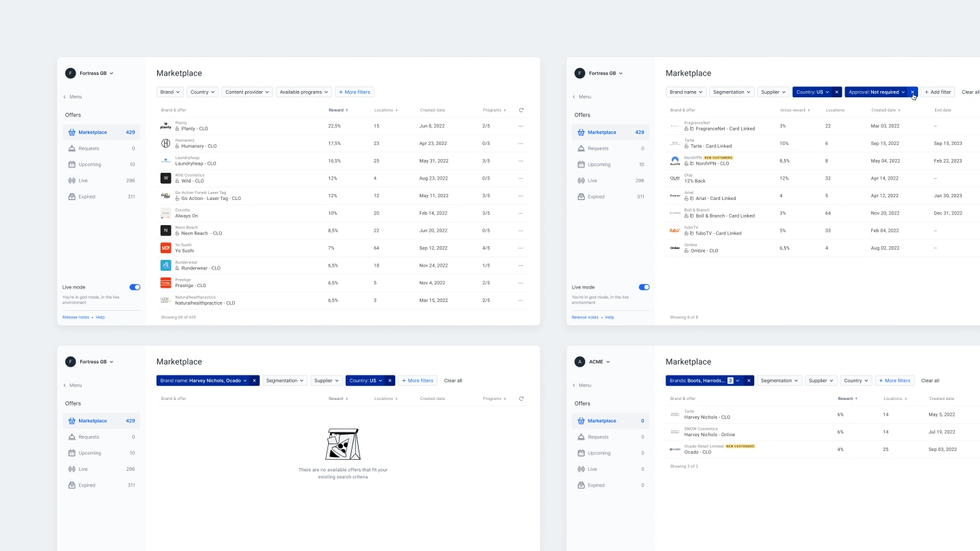Click More filters beside Available programs dropdown
The image size is (980, 551).
(x=355, y=92)
